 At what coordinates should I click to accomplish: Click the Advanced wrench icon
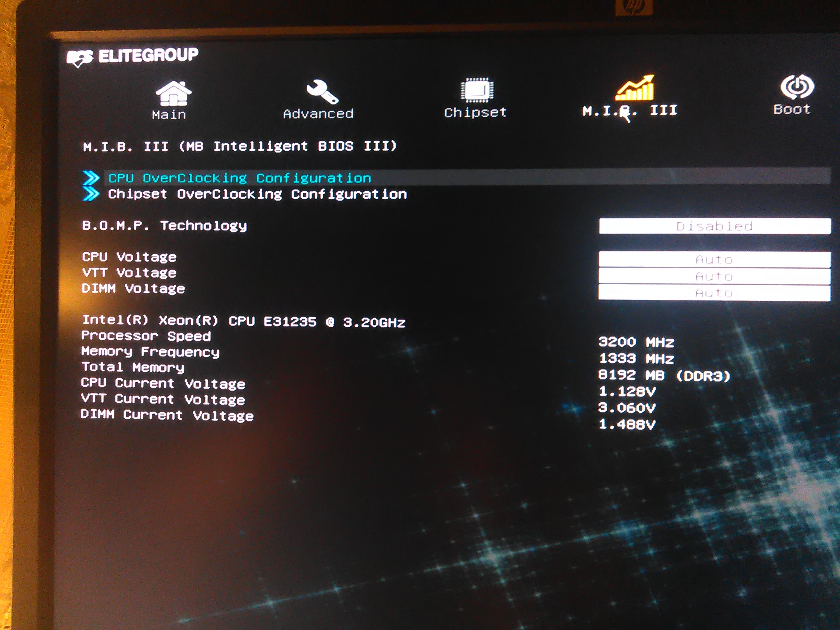322,91
